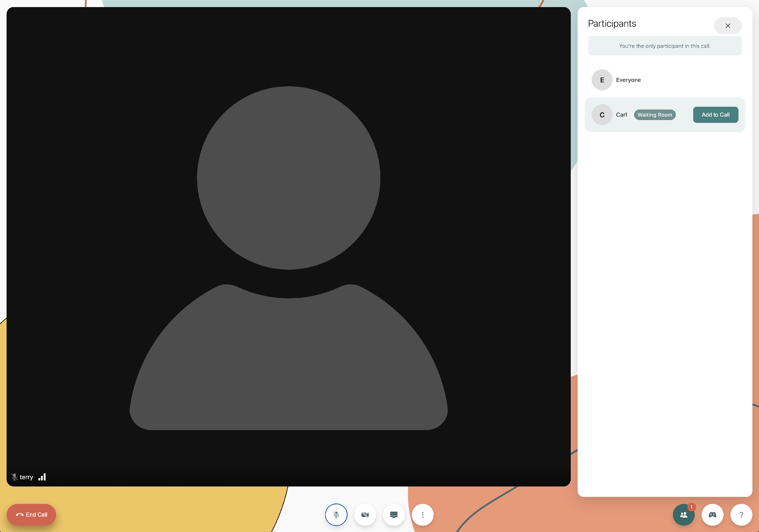
Task: Click the Everyone avatar with letter E
Action: 602,80
